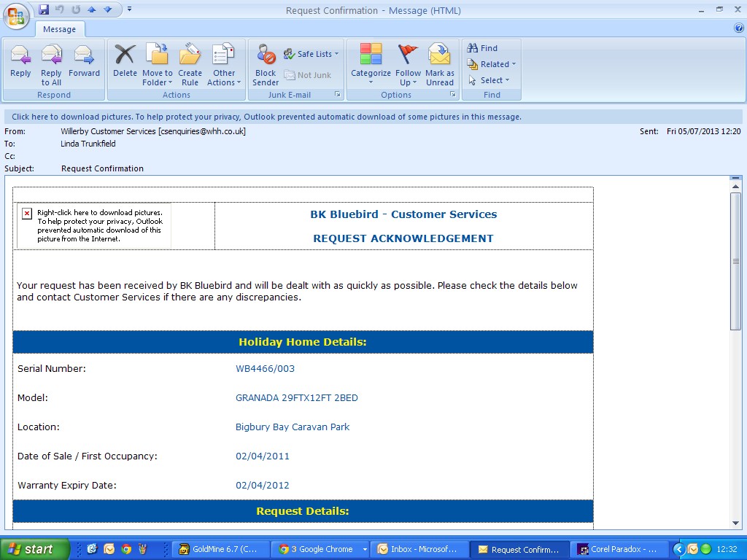Switch to Corel Paradox taskbar window
This screenshot has width=747, height=560.
(x=618, y=549)
